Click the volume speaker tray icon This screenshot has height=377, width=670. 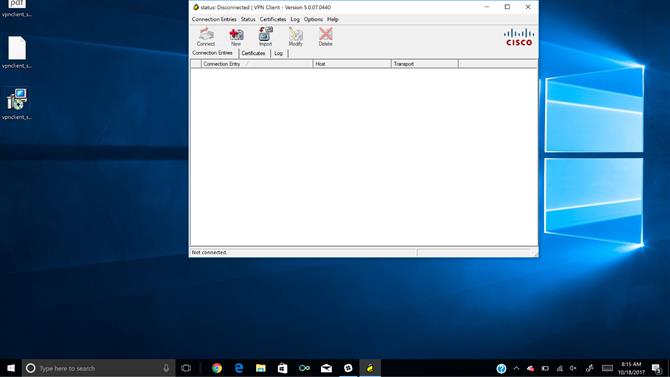point(573,368)
